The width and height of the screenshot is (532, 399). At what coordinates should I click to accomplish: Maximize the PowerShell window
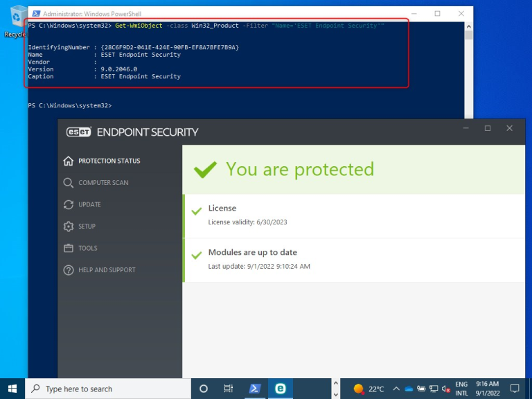tap(437, 14)
